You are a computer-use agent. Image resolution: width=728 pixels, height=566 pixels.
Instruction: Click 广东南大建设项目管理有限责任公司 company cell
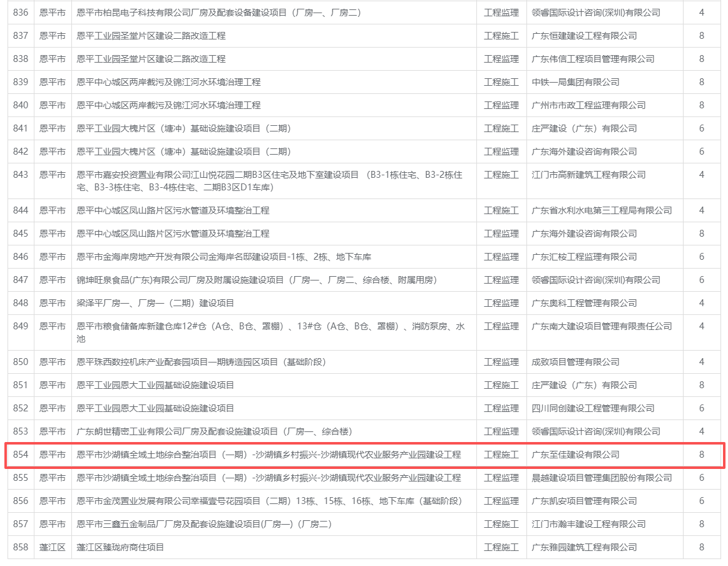tap(602, 327)
